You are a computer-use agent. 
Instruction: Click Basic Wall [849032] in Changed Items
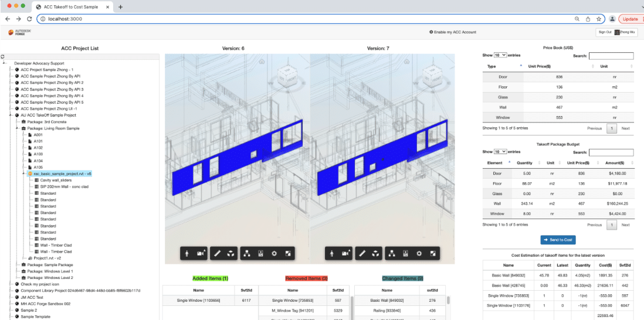386,301
